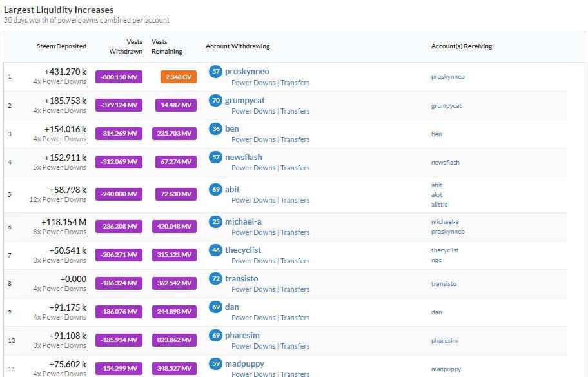
Task: Click the Vests Withdrawn column header
Action: coord(126,46)
